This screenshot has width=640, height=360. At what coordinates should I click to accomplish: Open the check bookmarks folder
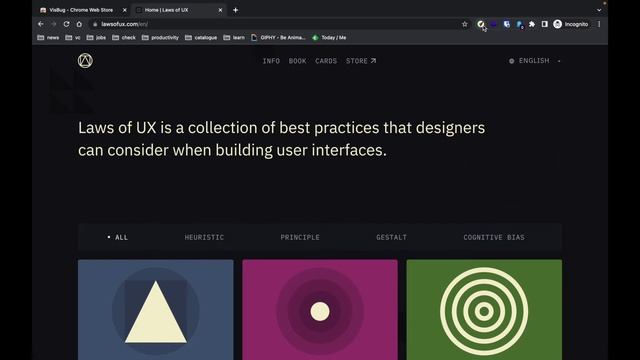pos(124,38)
